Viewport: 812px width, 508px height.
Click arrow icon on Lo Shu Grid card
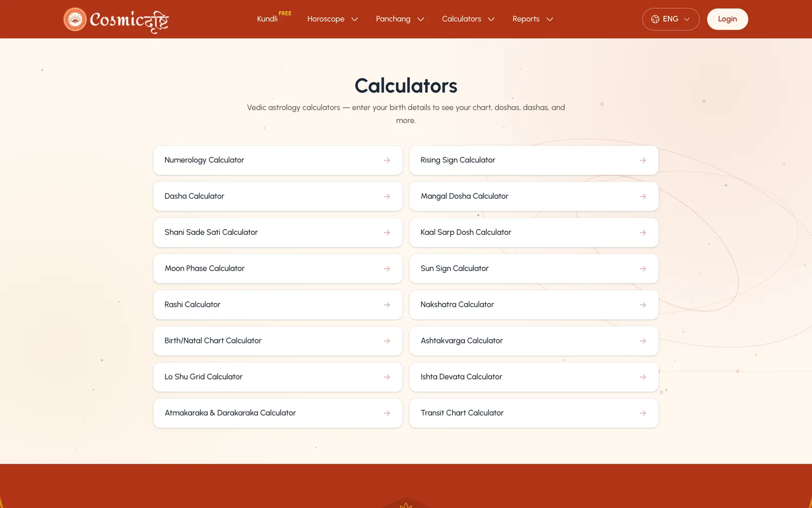[x=387, y=377]
